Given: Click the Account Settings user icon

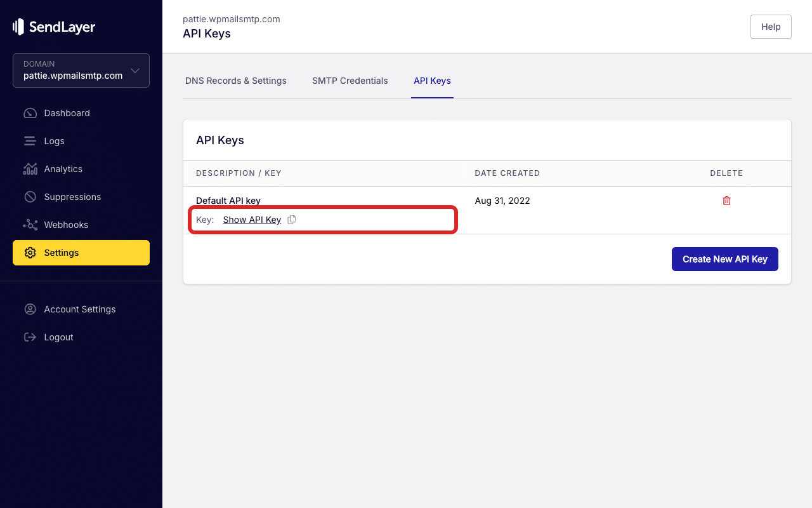Looking at the screenshot, I should click(x=30, y=309).
